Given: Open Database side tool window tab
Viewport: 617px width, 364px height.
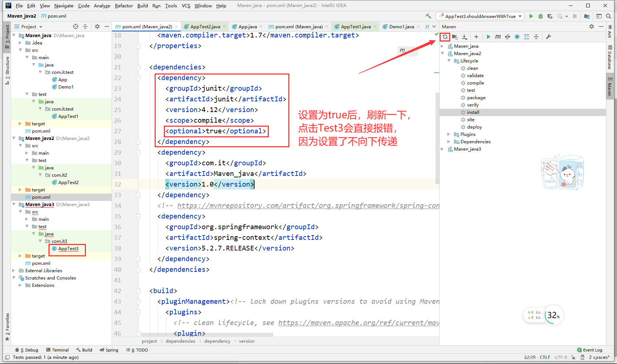Looking at the screenshot, I should [610, 57].
